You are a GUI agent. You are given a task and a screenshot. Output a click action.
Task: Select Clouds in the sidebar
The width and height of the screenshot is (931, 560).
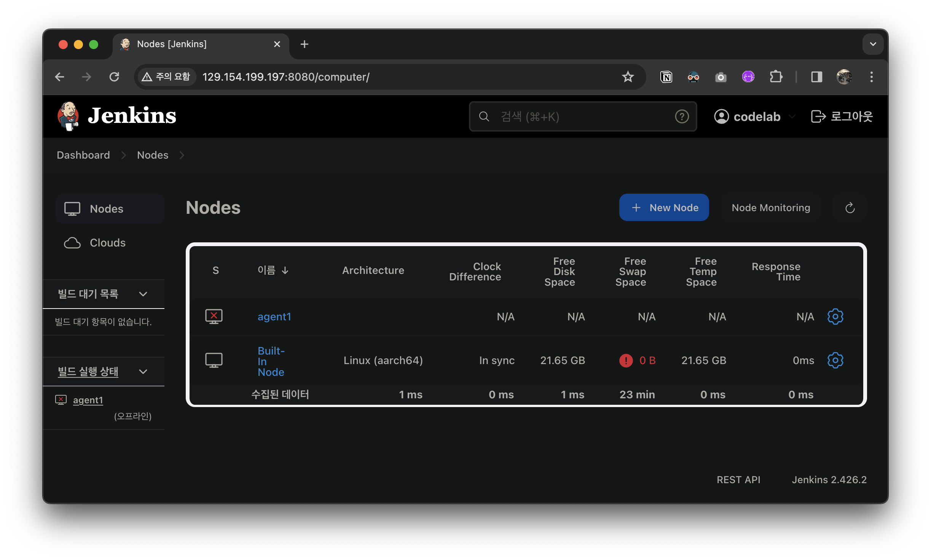[x=107, y=243]
